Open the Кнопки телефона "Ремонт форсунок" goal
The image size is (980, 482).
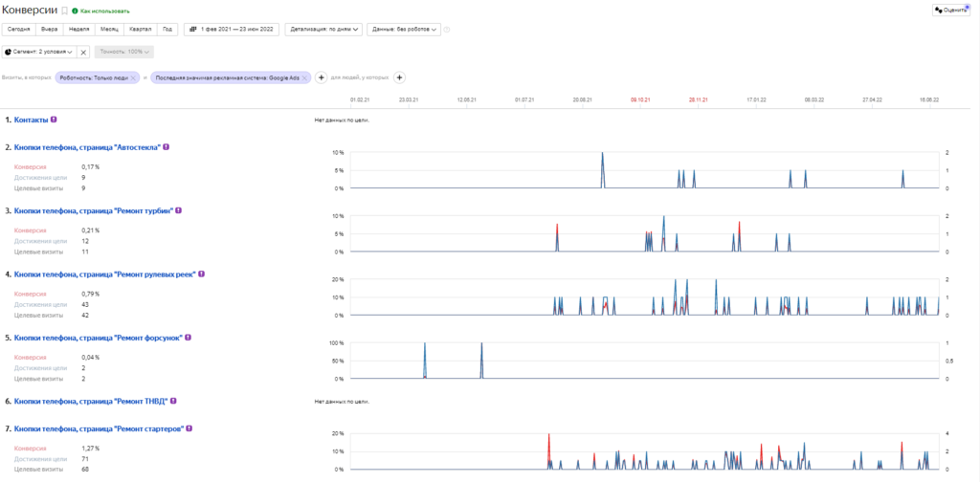[x=99, y=338]
